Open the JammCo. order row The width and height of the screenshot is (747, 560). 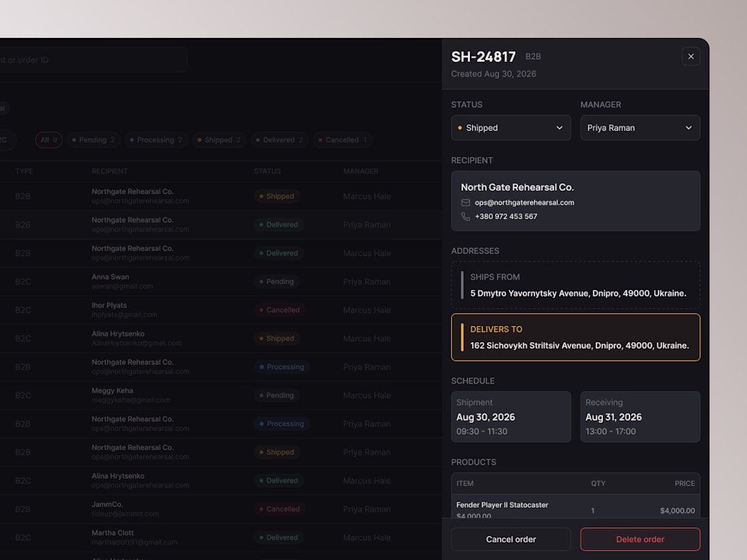[x=221, y=509]
